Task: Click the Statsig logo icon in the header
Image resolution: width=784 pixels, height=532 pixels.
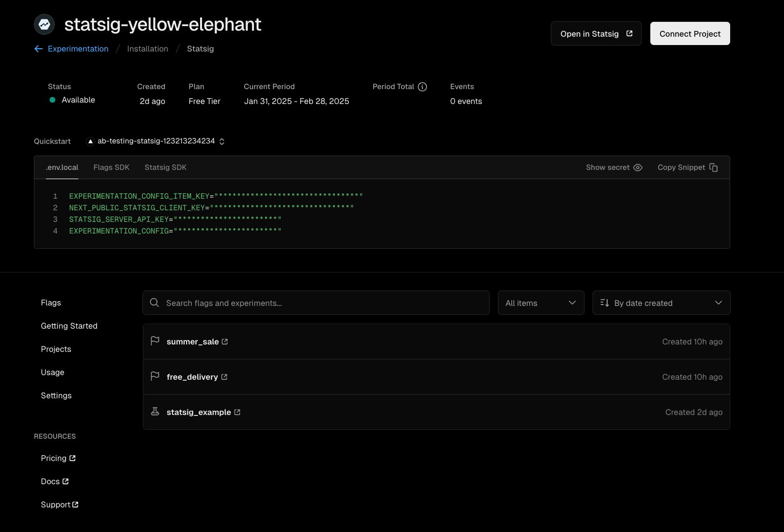Action: point(44,24)
